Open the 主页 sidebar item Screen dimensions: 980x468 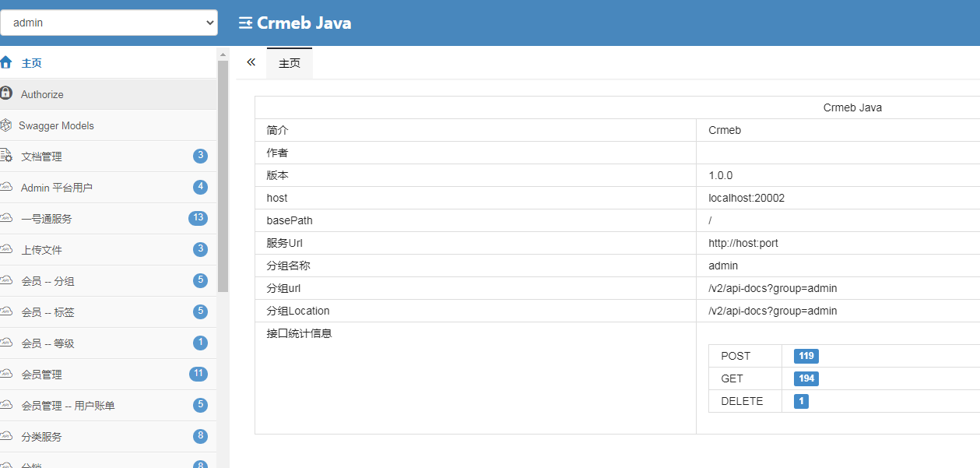pyautogui.click(x=108, y=63)
